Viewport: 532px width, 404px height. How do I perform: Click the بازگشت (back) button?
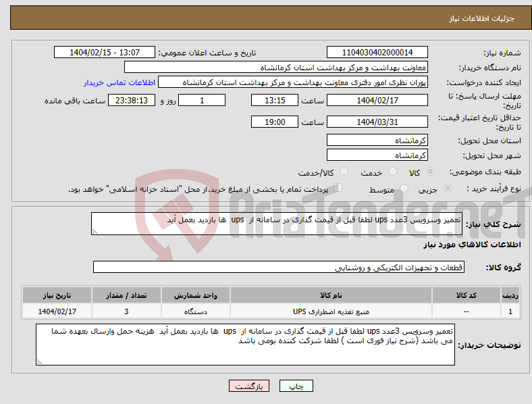249,386
